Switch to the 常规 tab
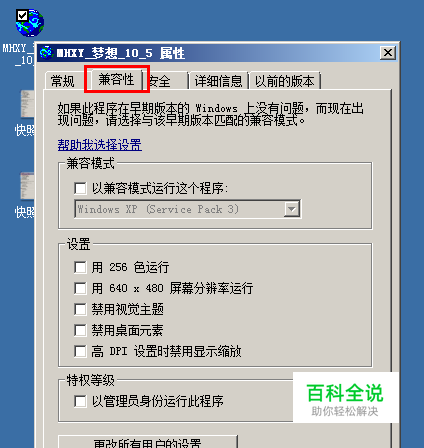 (63, 81)
